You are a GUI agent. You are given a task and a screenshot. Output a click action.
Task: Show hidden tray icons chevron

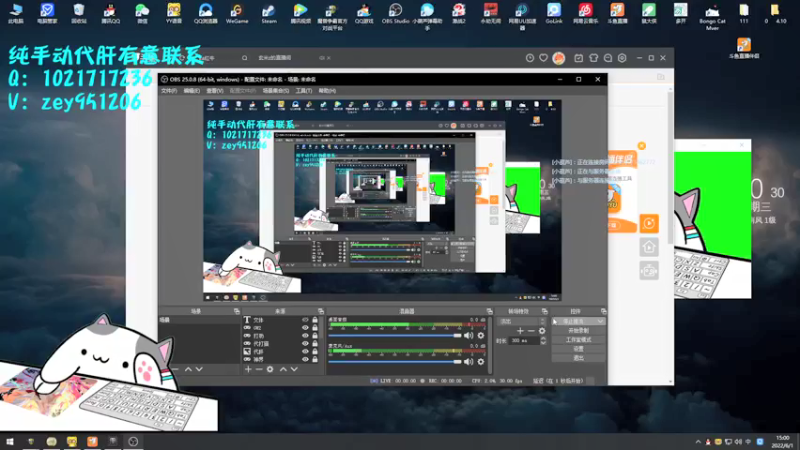(x=698, y=442)
